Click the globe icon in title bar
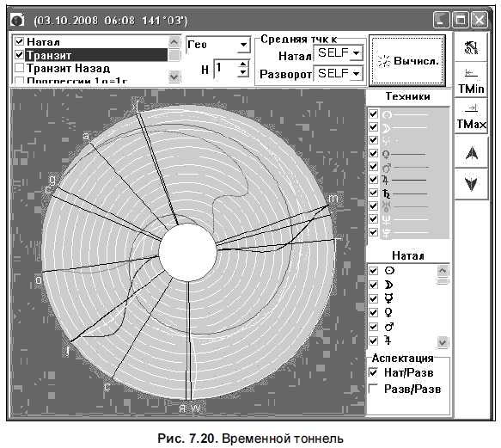Viewport: 501px width, 448px height. pos(17,20)
